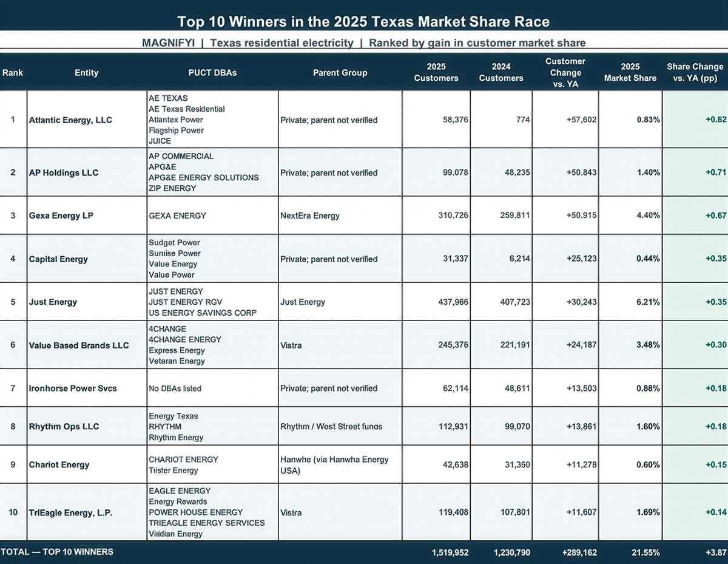Screen dimensions: 728x564
Task: Click the customer change value +50,843
Action: [581, 172]
